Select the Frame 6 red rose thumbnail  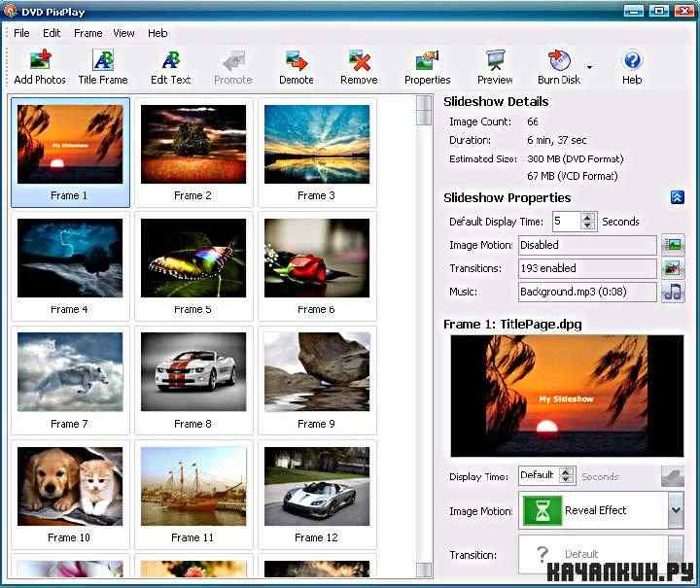(x=317, y=258)
